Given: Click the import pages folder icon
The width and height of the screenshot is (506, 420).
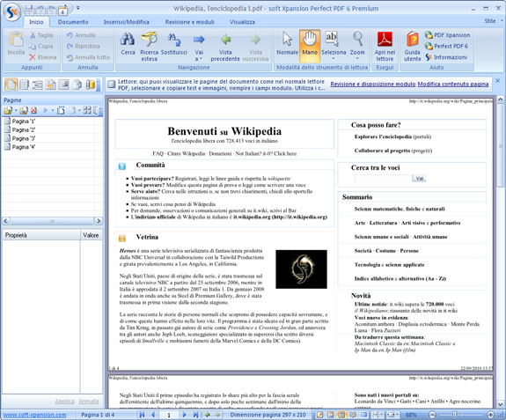Looking at the screenshot, I should pyautogui.click(x=8, y=111).
